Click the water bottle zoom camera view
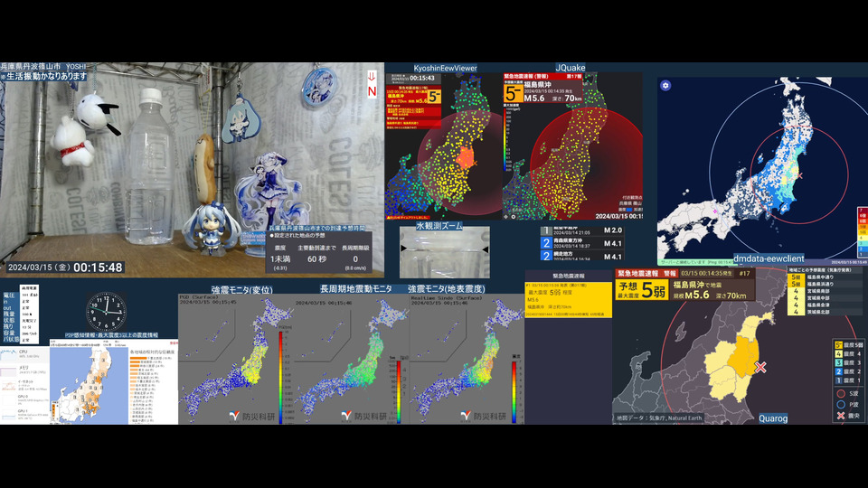 [445, 252]
